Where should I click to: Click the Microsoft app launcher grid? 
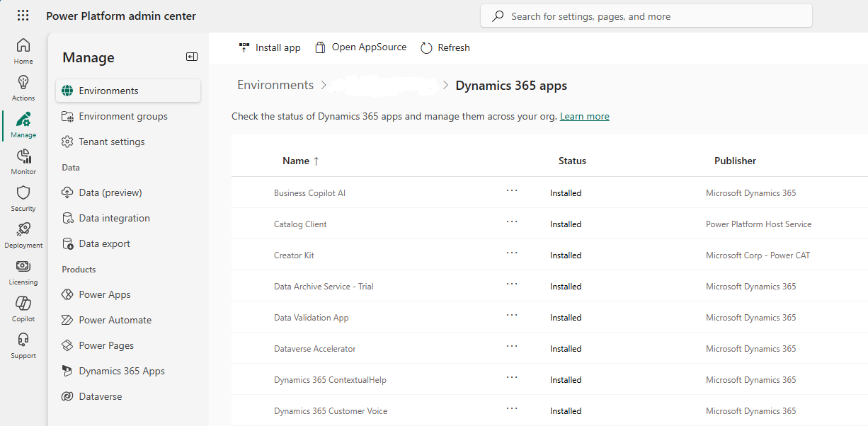(23, 16)
